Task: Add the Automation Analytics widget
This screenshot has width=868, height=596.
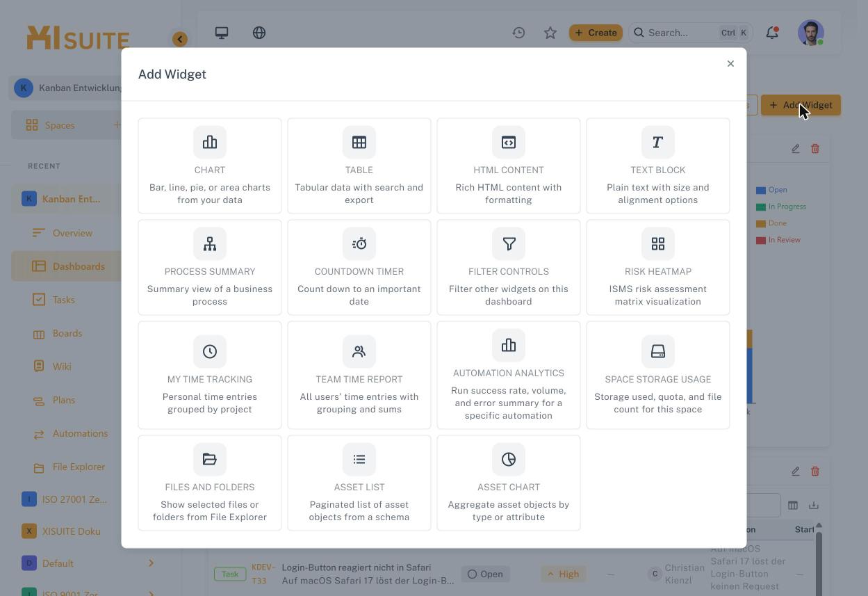Action: tap(509, 375)
